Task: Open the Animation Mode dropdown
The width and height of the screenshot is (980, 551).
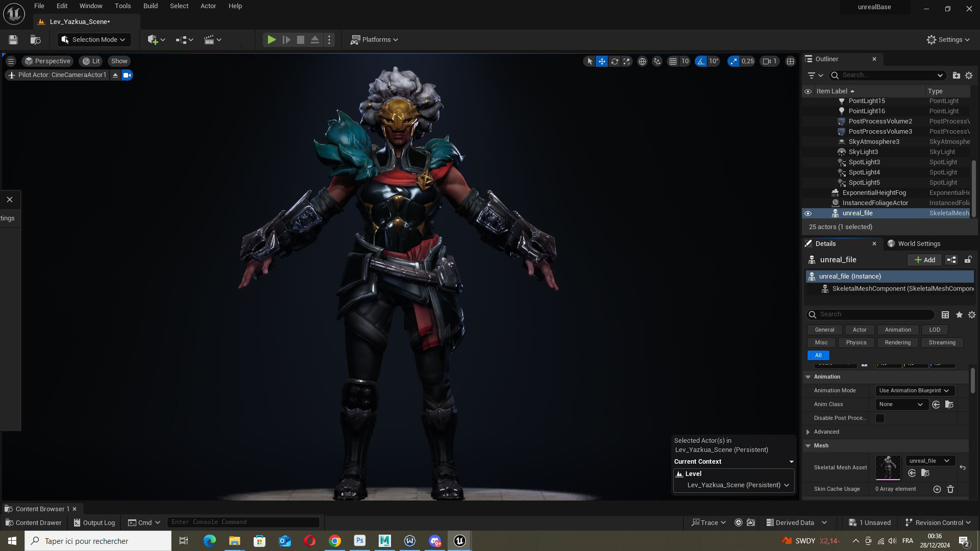Action: pyautogui.click(x=914, y=391)
